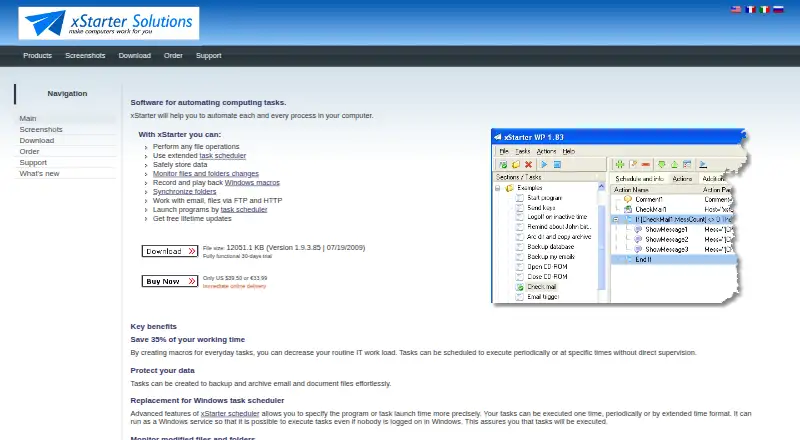Screen dimensions: 800x440
Task: Switch language using the US flag
Action: pos(736,9)
